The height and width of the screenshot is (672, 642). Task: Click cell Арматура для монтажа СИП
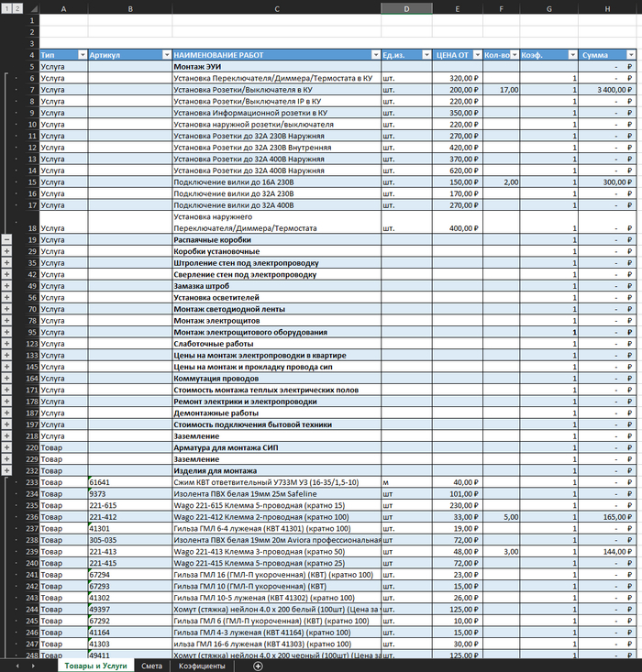277,448
